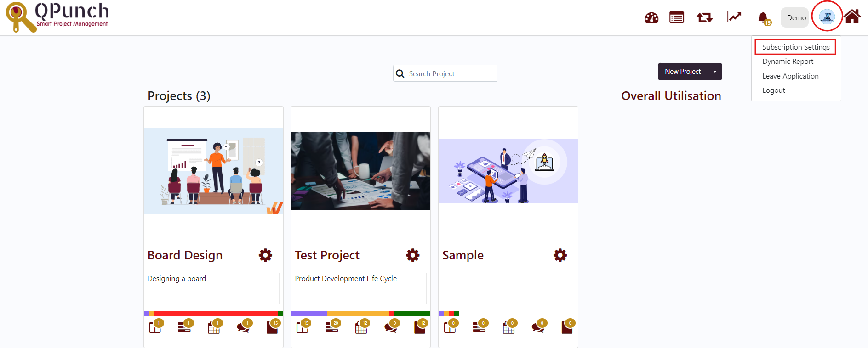Open Test Project settings gear

coord(413,255)
